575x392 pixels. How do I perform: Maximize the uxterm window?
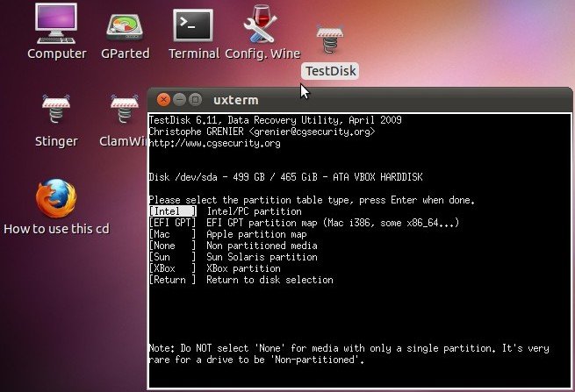coord(195,100)
